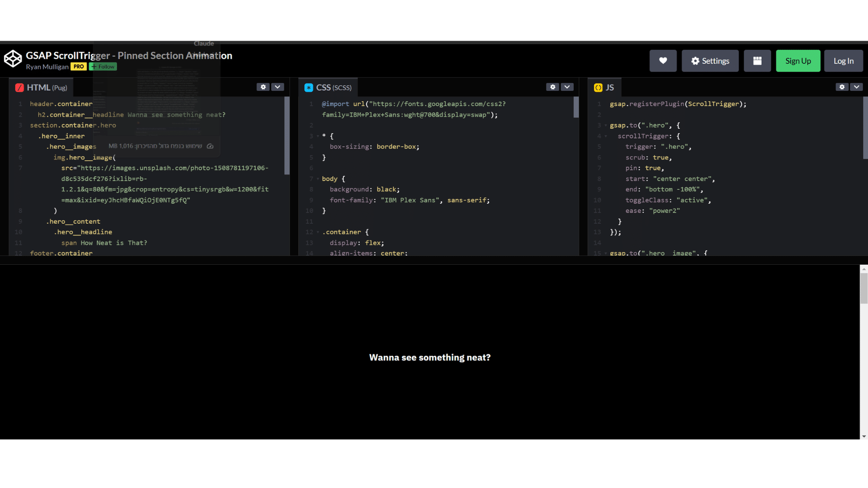
Task: Expand HTML editor chevron dropdown
Action: (x=278, y=87)
